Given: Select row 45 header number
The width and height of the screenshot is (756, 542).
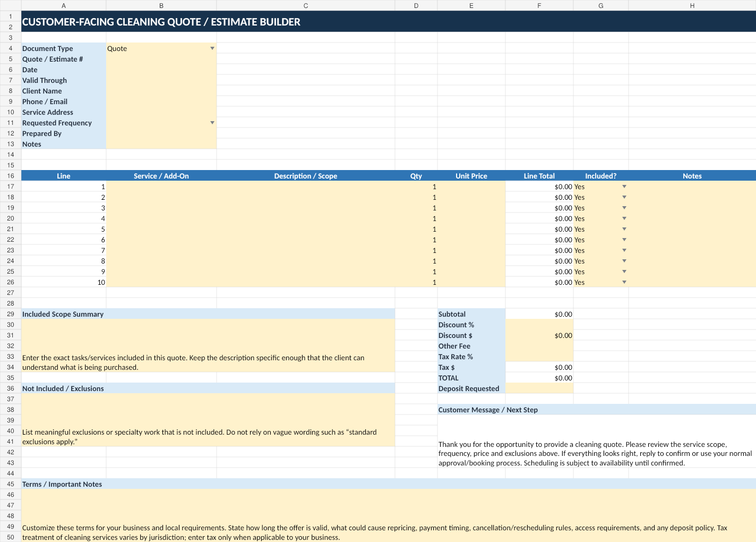Looking at the screenshot, I should pyautogui.click(x=11, y=484).
